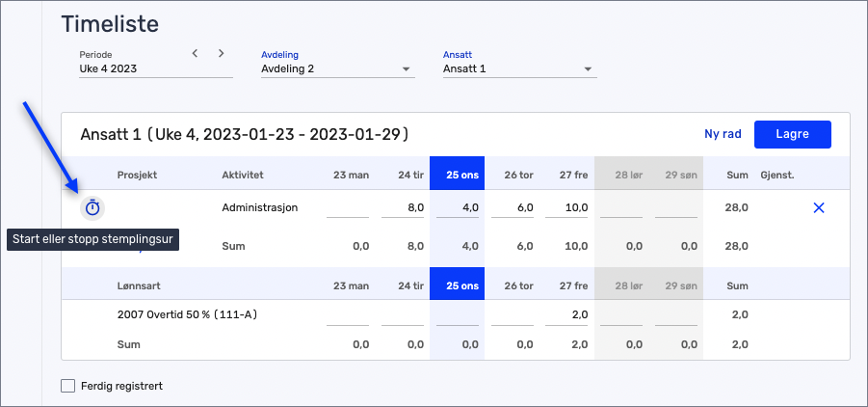Edit Thursday hours 6,0 for Administrasjon
868x407 pixels.
513,207
